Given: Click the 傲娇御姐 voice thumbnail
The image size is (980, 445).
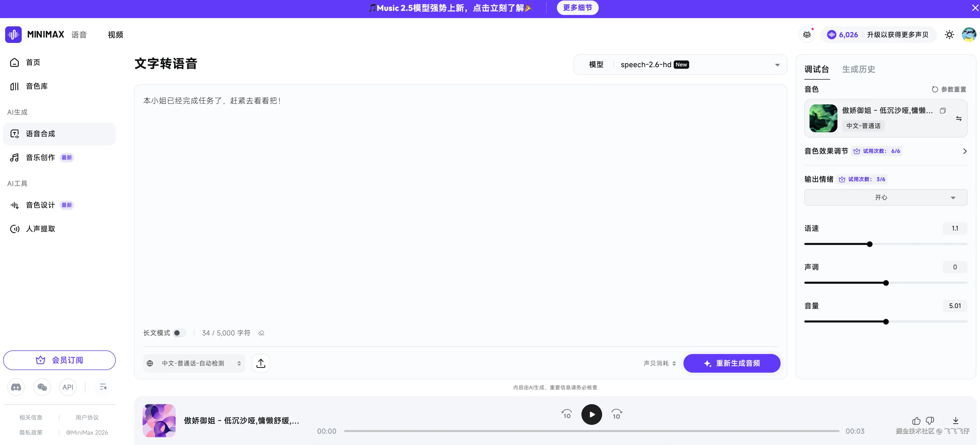Looking at the screenshot, I should 823,118.
